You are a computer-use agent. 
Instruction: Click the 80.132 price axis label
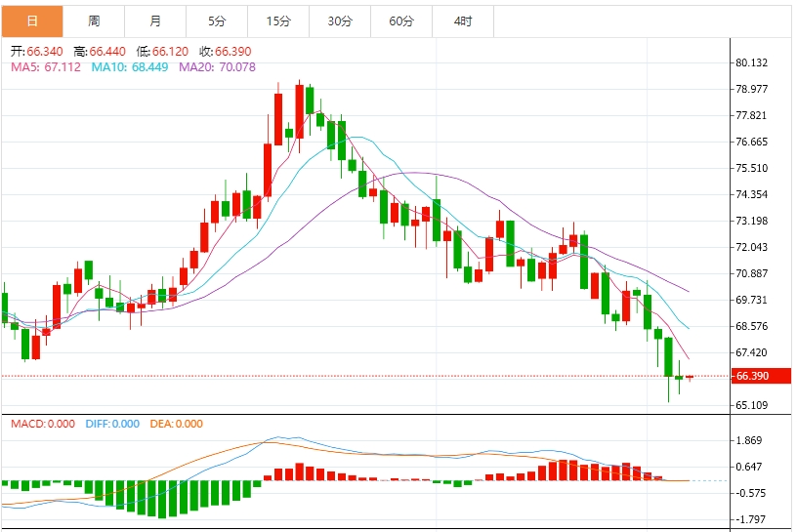click(752, 63)
